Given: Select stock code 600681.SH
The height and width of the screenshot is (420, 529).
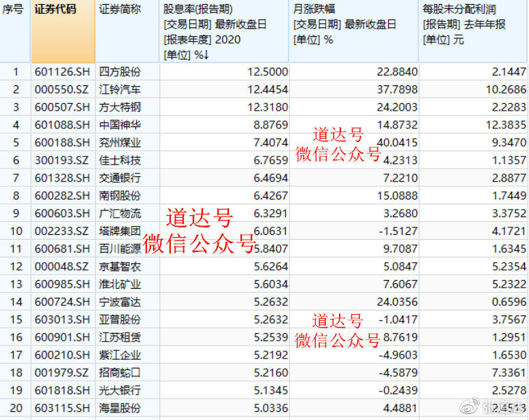Looking at the screenshot, I should pos(62,249).
